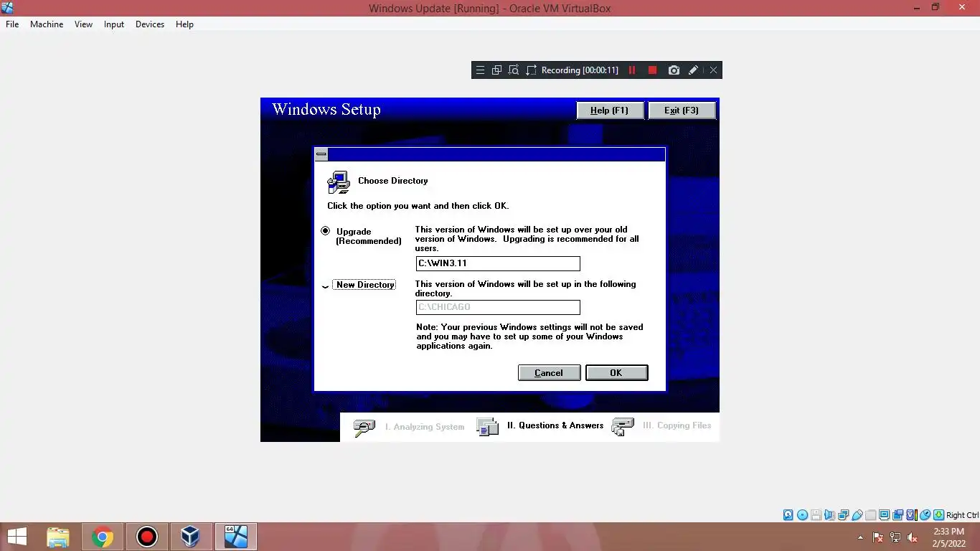Open the VirtualBox Manager taskbar icon
This screenshot has height=551, width=980.
pos(191,537)
